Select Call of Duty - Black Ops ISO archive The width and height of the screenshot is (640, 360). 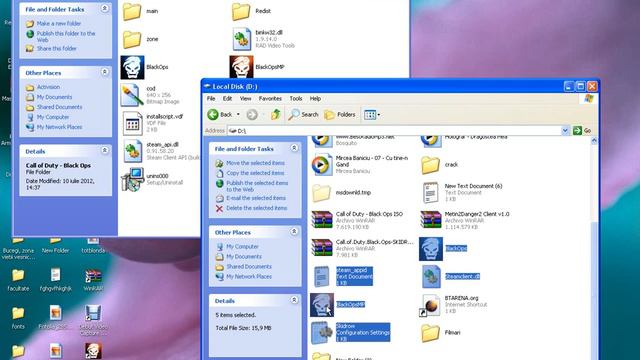coord(322,220)
